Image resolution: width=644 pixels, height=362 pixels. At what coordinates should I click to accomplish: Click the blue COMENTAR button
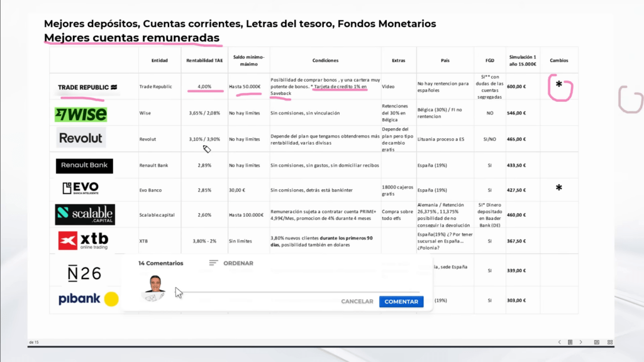pos(401,302)
